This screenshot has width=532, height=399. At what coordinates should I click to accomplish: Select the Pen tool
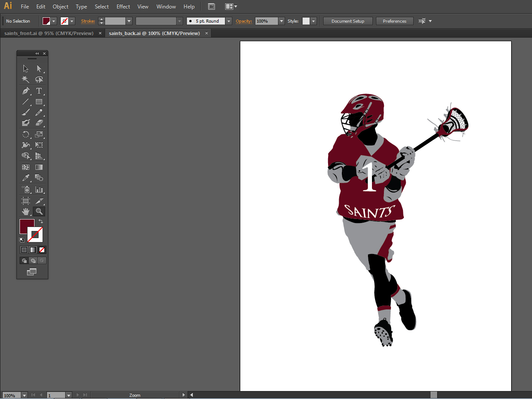tap(26, 91)
